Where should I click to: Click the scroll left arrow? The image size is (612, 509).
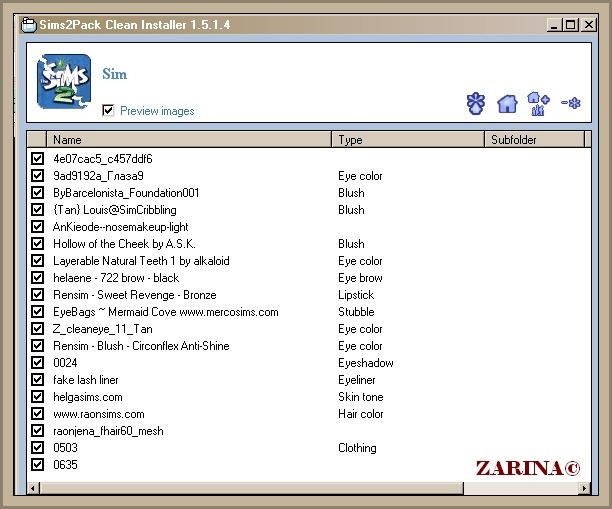[33, 488]
